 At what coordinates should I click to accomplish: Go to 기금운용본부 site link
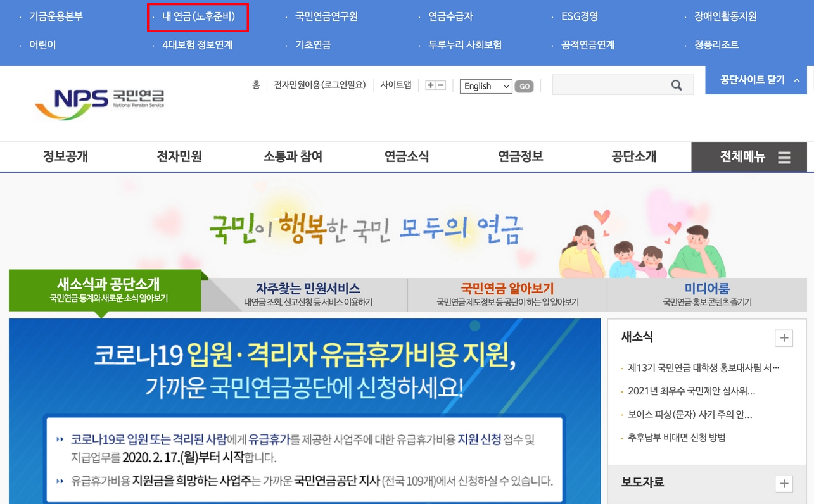pyautogui.click(x=56, y=16)
